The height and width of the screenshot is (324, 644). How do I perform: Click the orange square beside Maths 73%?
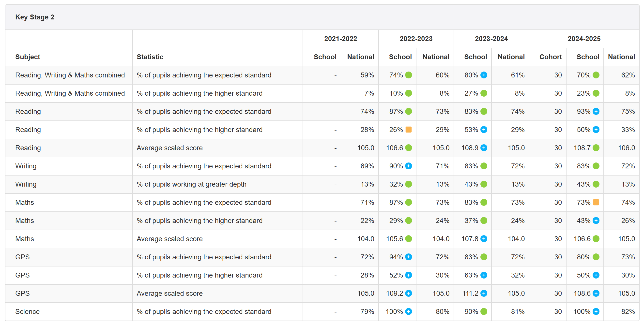(596, 202)
